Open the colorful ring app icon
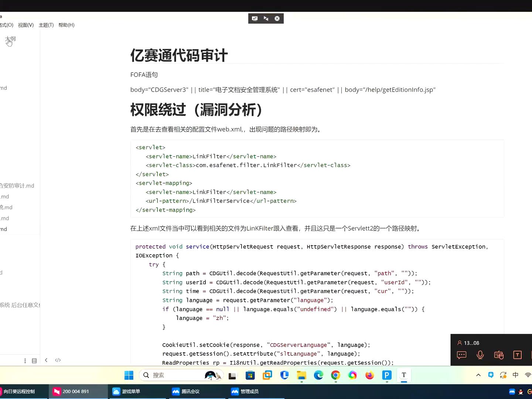The image size is (532, 399). 352,375
